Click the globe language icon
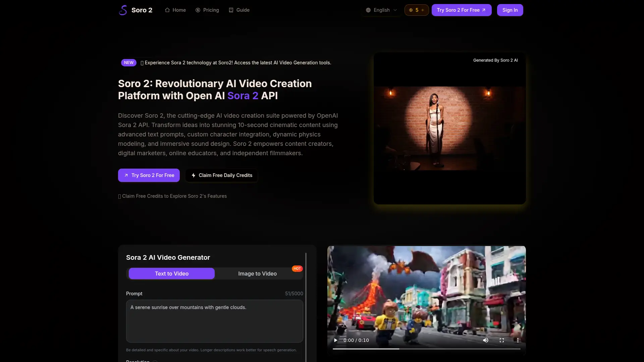Screen dimensions: 644x362 coord(368,10)
